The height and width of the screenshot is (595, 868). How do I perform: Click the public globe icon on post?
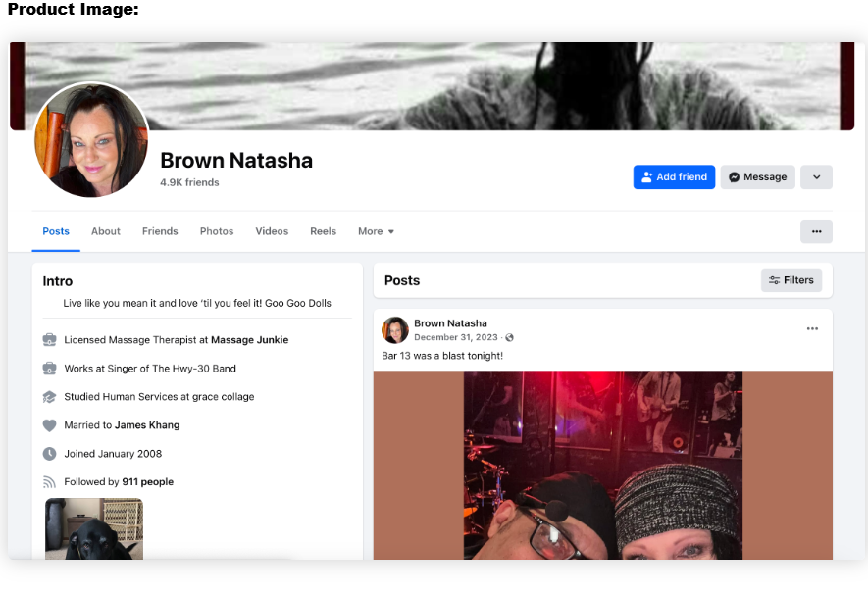pyautogui.click(x=509, y=338)
